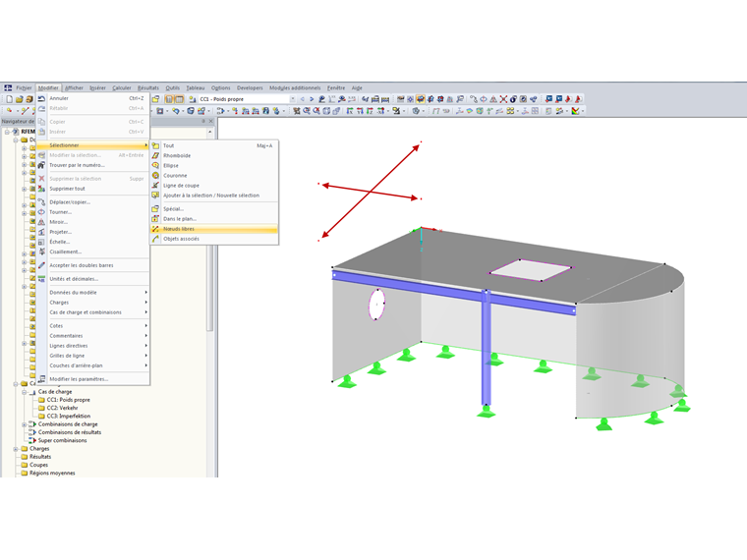747x560 pixels.
Task: Open the Calculer menu
Action: pos(122,88)
